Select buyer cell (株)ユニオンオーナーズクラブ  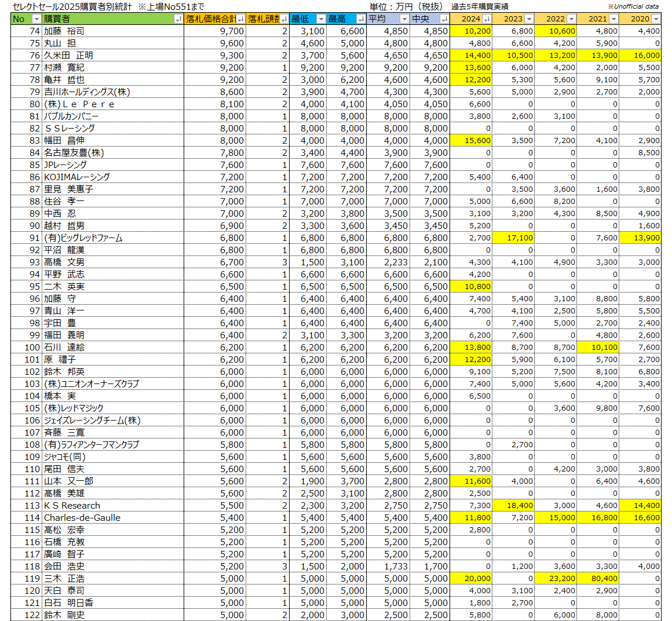click(x=113, y=384)
